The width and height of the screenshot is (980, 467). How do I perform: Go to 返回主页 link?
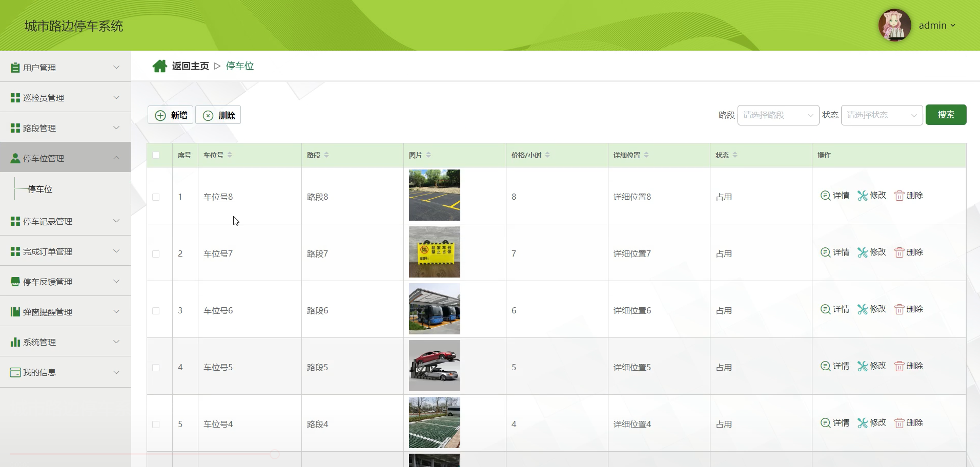click(x=190, y=66)
